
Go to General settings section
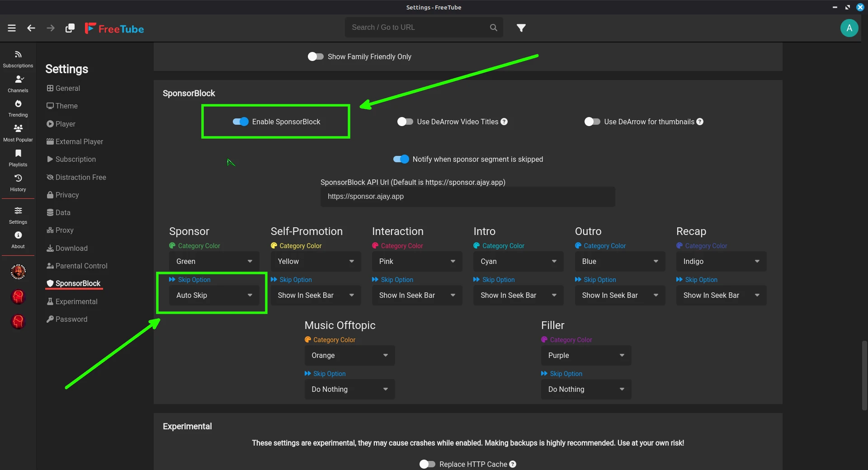(63, 88)
